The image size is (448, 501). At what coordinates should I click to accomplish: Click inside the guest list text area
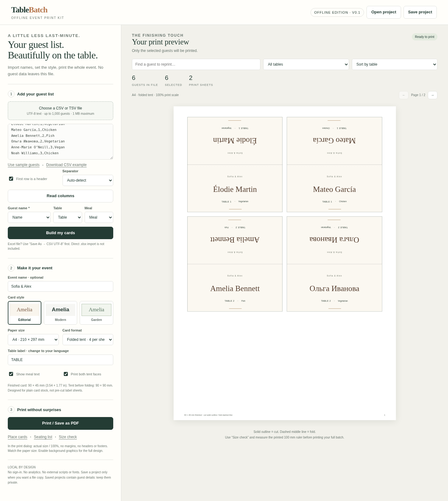60,141
